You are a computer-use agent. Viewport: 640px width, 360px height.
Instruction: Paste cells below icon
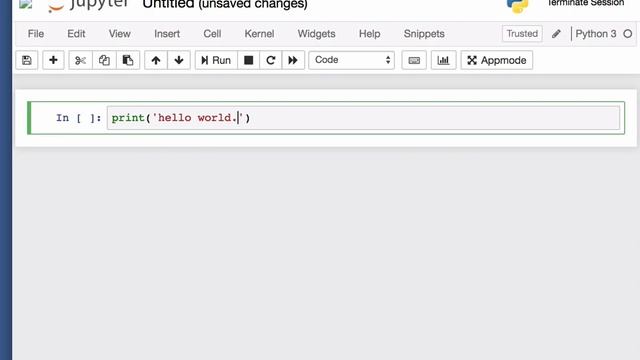coord(128,60)
